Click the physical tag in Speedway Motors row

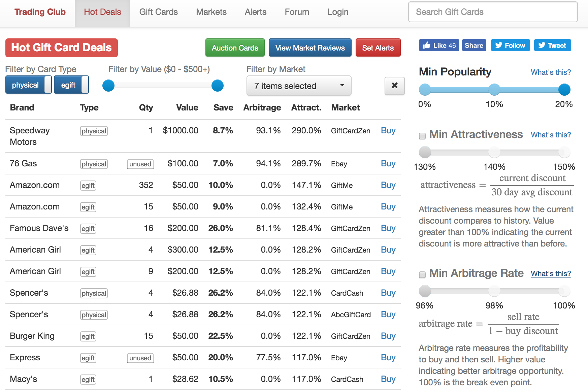click(x=94, y=131)
